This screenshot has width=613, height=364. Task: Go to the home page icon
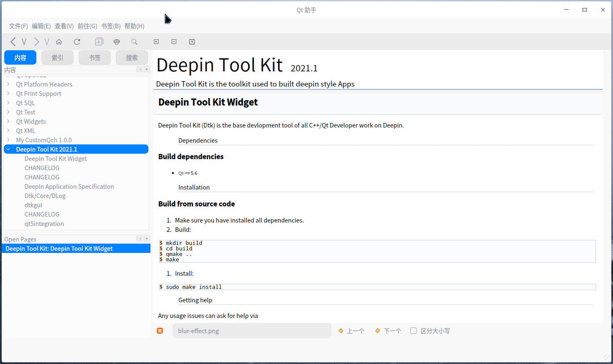59,42
